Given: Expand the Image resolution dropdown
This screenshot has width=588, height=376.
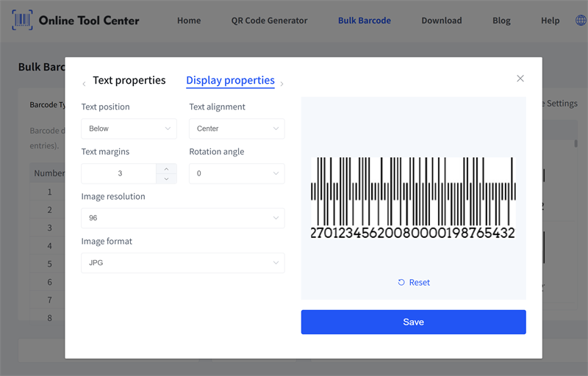Looking at the screenshot, I should click(182, 218).
